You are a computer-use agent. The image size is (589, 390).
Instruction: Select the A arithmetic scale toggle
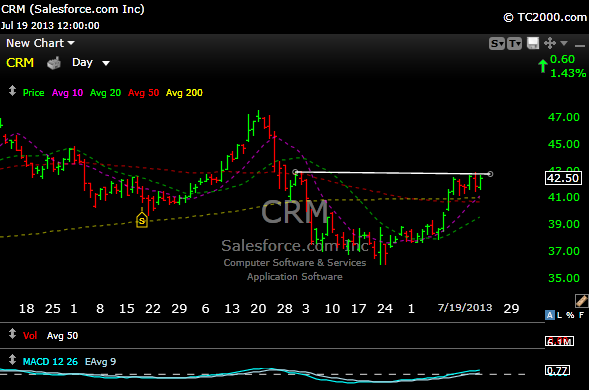coord(550,315)
